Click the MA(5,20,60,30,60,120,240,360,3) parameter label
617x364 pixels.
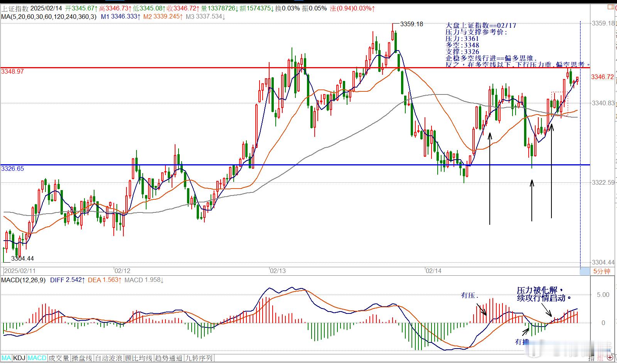49,17
